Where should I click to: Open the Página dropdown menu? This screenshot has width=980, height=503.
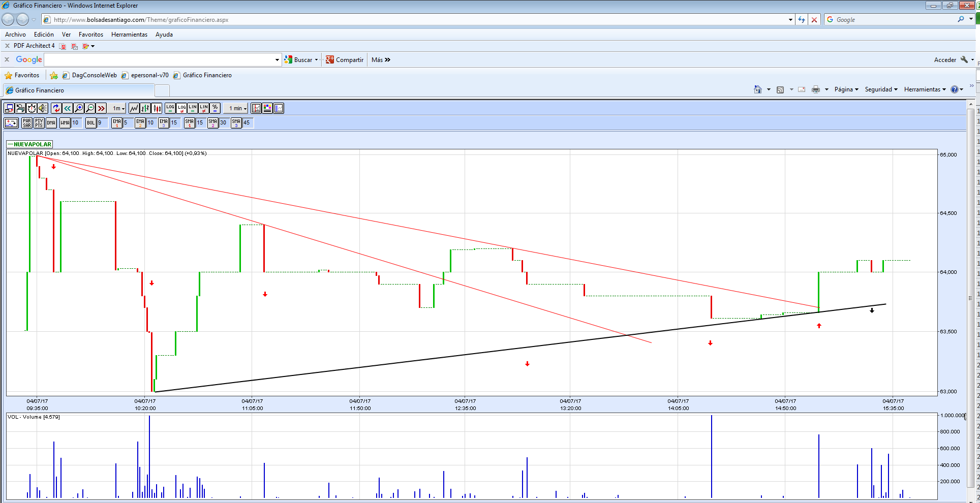(846, 89)
